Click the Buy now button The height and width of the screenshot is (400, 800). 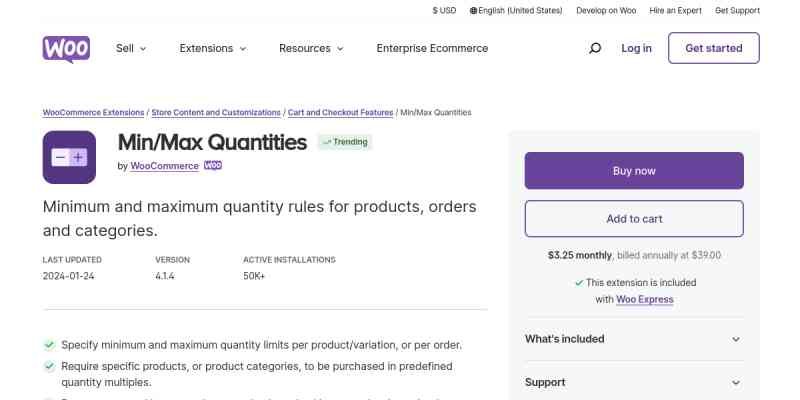634,171
